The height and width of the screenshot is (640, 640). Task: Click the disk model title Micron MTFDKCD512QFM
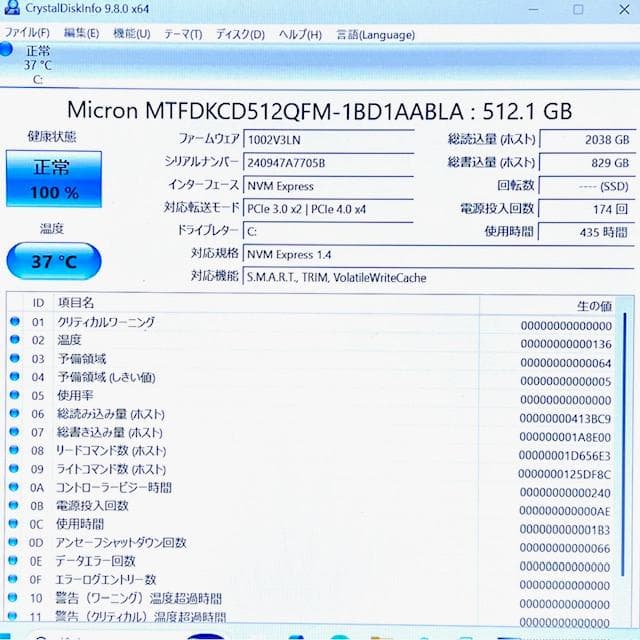point(320,111)
